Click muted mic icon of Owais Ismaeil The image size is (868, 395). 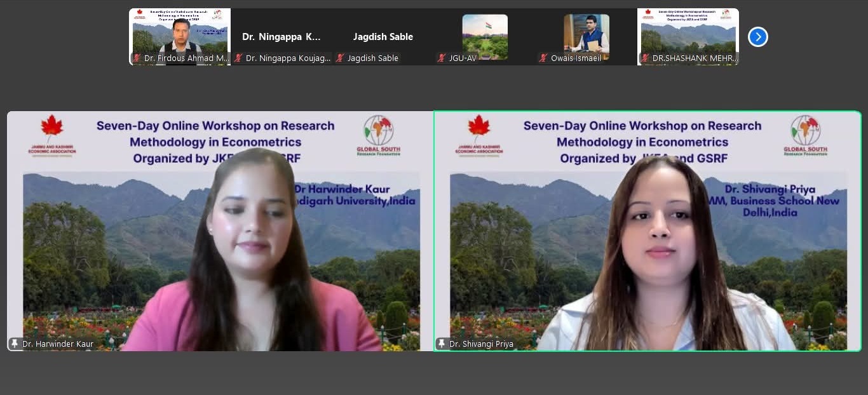point(543,58)
